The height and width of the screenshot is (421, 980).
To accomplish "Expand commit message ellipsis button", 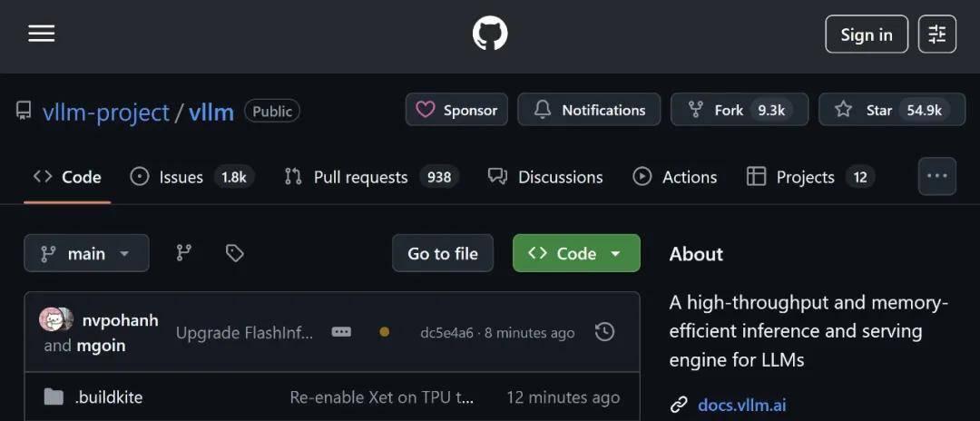I will point(341,332).
